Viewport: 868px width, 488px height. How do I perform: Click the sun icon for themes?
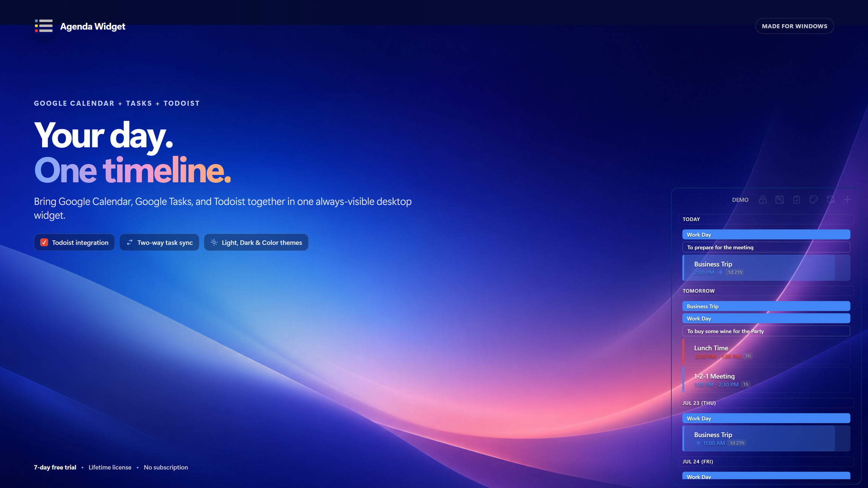[x=214, y=242]
